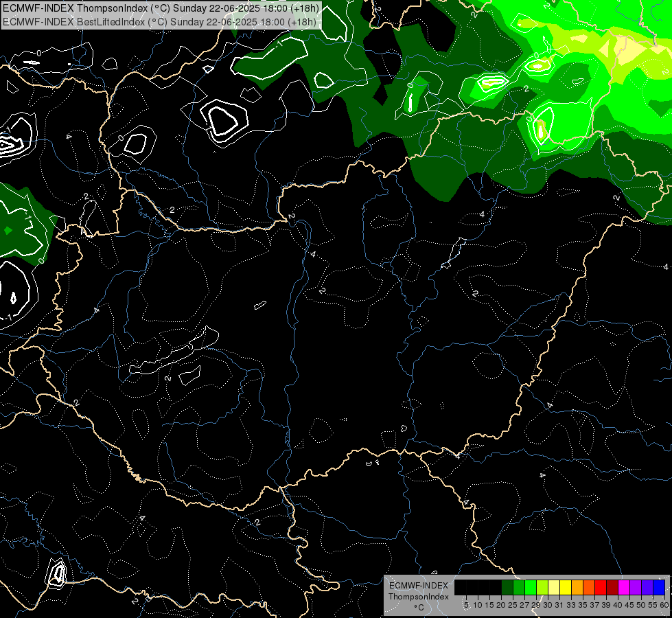The image size is (672, 618).
Task: Click the blue 55-60 legend swatch
Action: pyautogui.click(x=659, y=587)
